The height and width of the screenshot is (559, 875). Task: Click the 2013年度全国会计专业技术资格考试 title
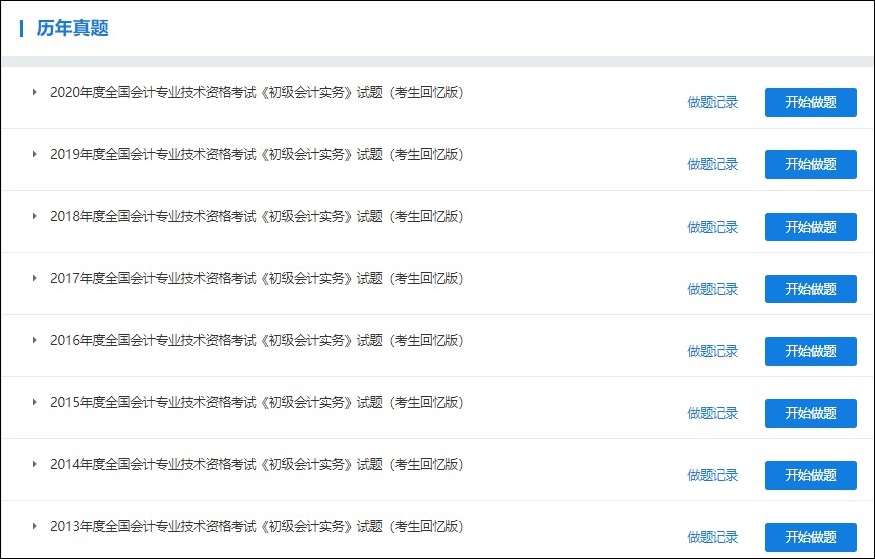[257, 526]
